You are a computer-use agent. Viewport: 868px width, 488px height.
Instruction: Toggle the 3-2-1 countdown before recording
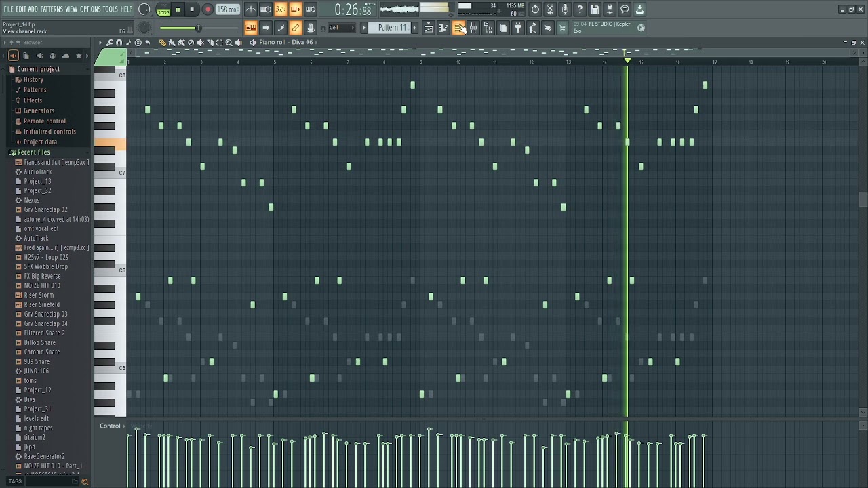[281, 9]
